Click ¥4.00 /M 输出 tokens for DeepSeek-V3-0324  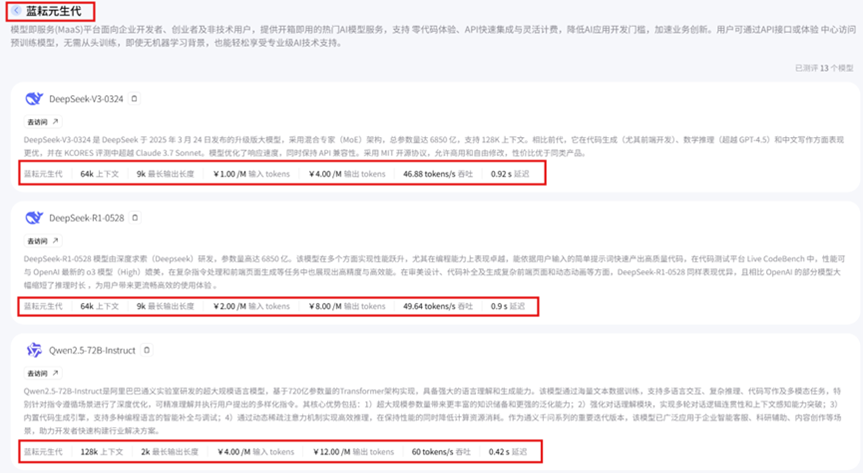pos(347,173)
